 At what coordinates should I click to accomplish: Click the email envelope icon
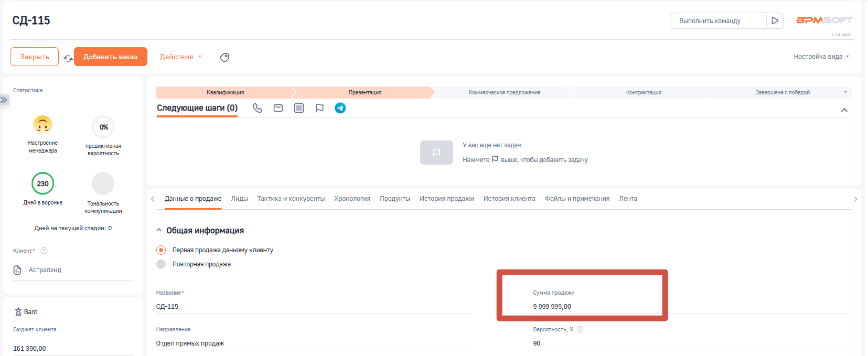point(278,108)
